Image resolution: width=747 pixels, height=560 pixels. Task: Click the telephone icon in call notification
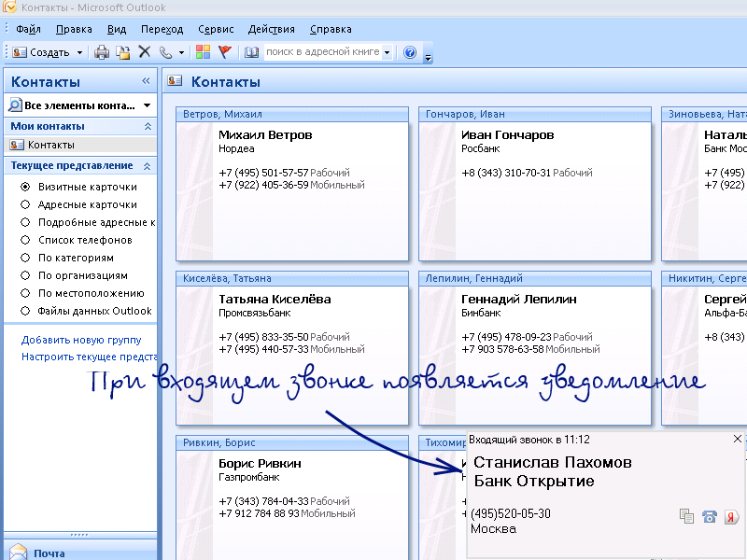[710, 516]
